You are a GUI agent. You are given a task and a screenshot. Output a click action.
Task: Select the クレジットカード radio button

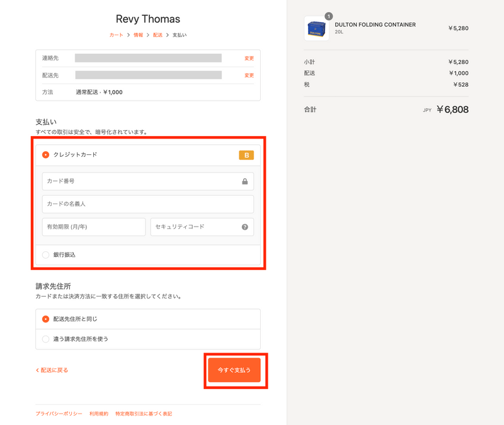(x=45, y=154)
